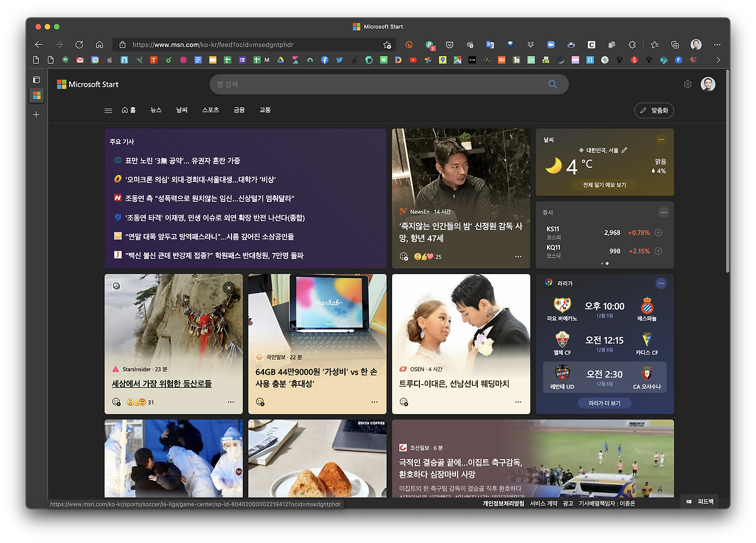
Task: Open more options for the 트루디-이대은 article
Action: coord(518,402)
